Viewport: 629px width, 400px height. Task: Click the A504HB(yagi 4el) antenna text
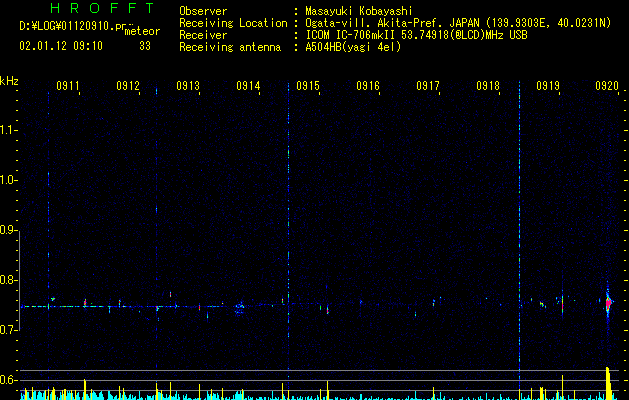(x=353, y=47)
